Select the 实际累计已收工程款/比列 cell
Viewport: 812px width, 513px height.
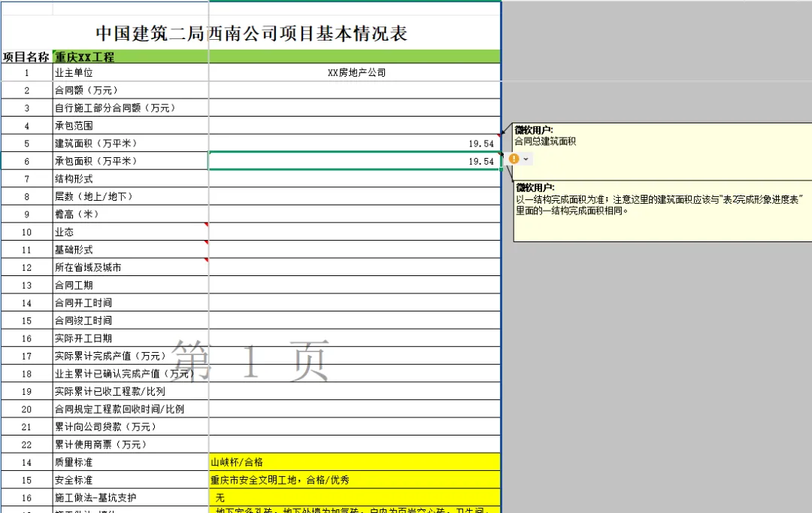[x=131, y=391]
